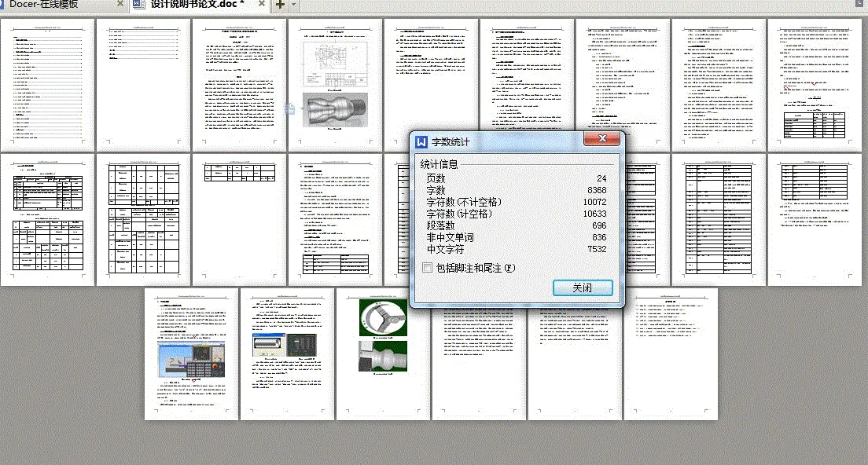Screen dimensions: 868x465
Task: Click the 字符数(不计空格) value 10072
Action: pyautogui.click(x=594, y=203)
